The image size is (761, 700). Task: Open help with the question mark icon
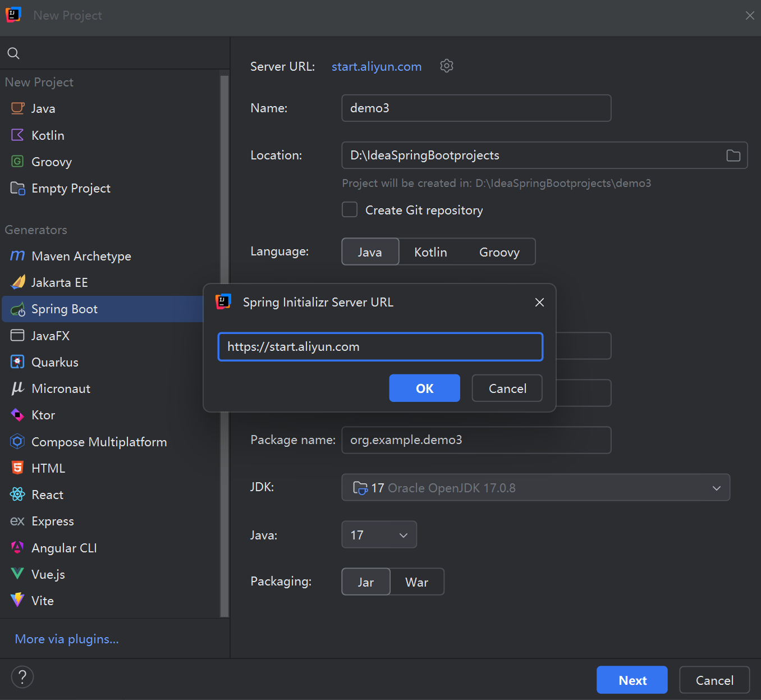click(x=22, y=677)
